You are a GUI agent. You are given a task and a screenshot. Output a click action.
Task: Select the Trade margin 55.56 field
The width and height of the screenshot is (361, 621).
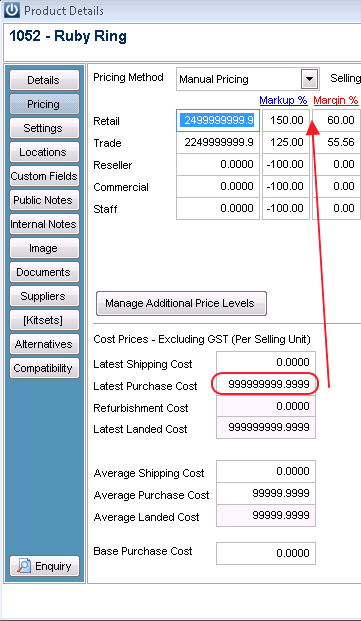coord(336,143)
